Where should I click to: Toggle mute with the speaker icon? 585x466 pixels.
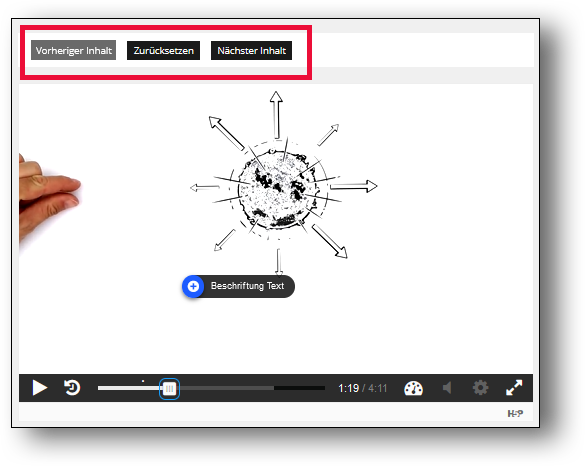pos(447,388)
